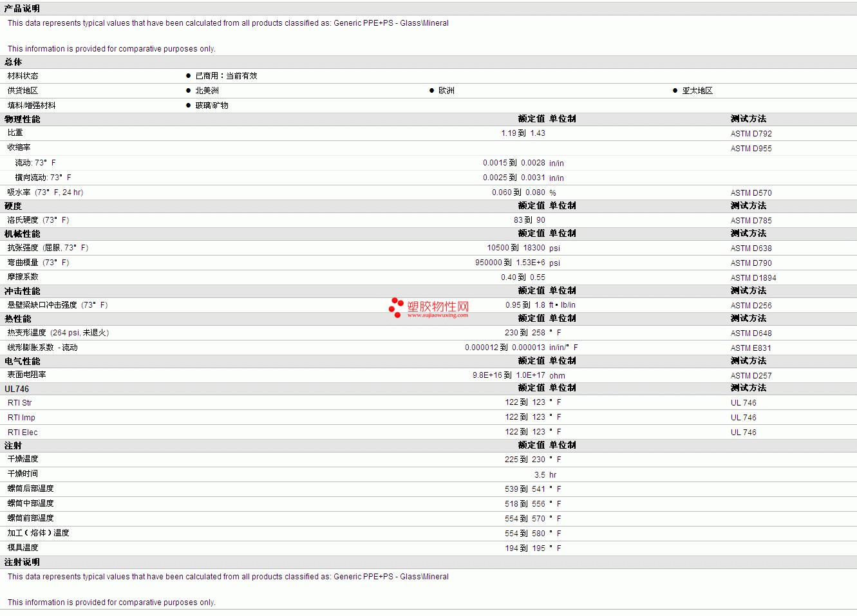Click the 填料/增强材料 row label
Image resolution: width=857 pixels, height=616 pixels.
click(x=32, y=106)
